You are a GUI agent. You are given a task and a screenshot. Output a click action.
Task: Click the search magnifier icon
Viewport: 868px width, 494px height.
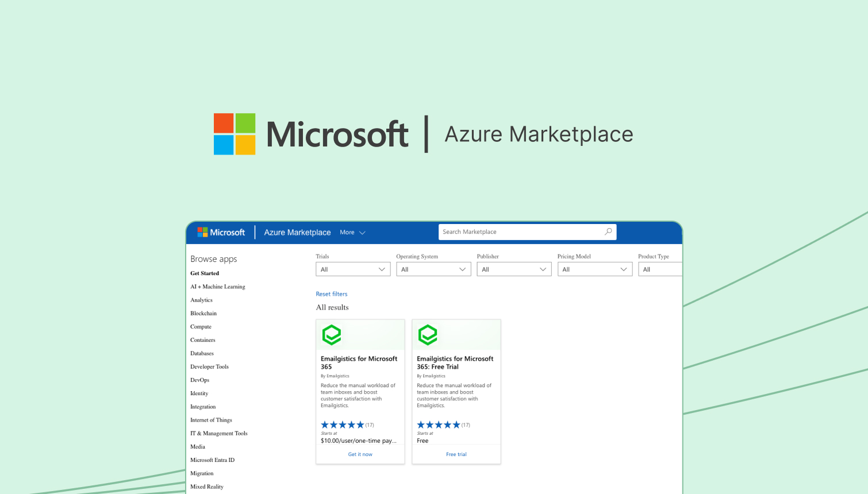(608, 231)
